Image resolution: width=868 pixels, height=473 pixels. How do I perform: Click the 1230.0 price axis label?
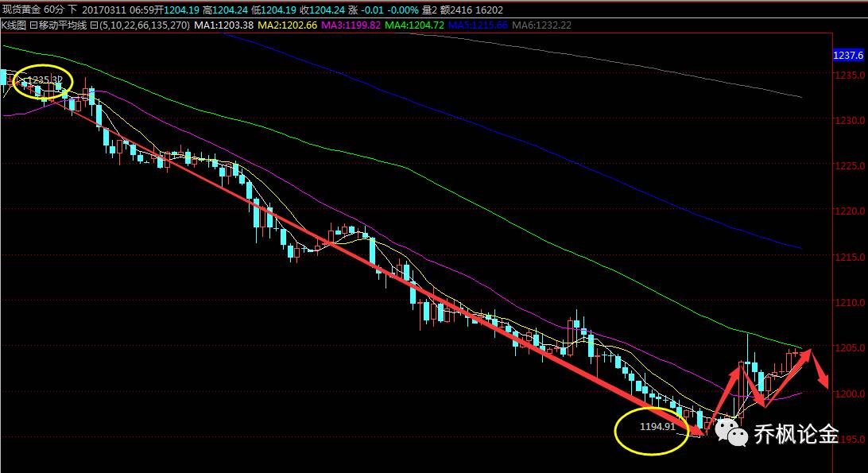coord(851,120)
